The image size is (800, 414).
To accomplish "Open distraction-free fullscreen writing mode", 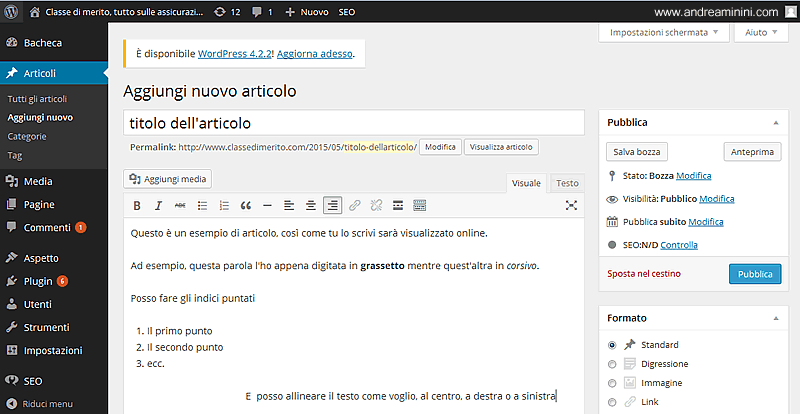I will (571, 205).
